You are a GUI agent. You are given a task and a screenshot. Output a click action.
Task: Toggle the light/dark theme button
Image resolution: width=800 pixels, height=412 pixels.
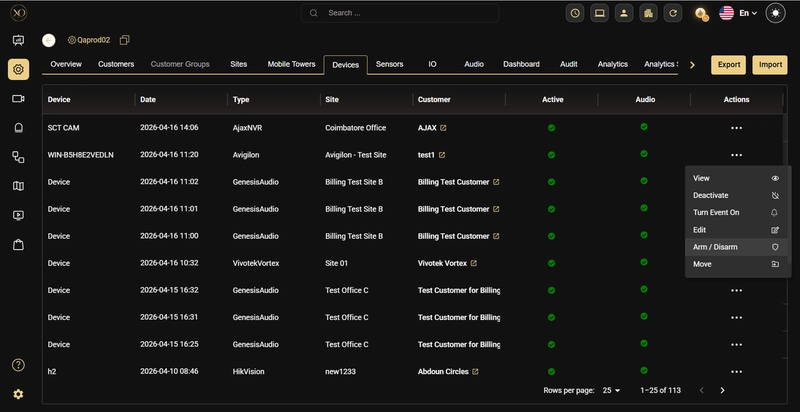point(777,13)
